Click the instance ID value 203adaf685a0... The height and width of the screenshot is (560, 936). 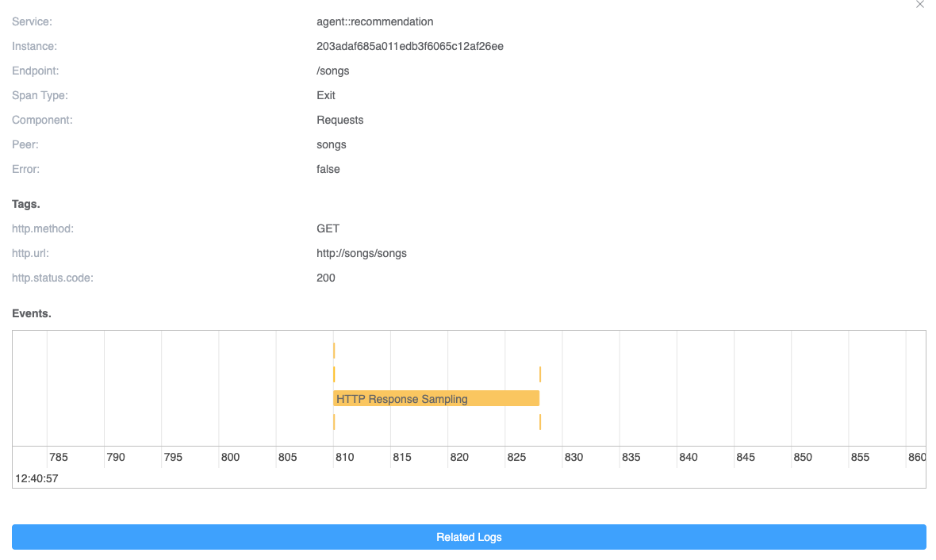click(409, 46)
